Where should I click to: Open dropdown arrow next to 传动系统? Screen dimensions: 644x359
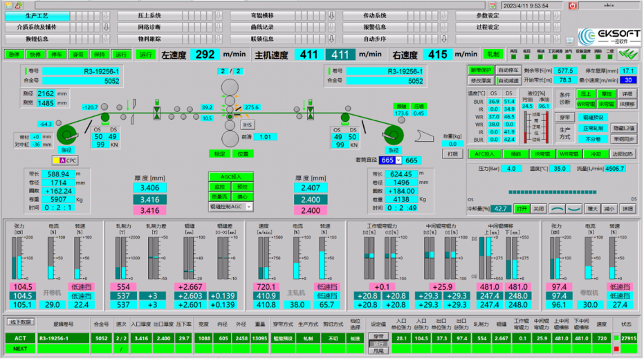tap(444, 16)
